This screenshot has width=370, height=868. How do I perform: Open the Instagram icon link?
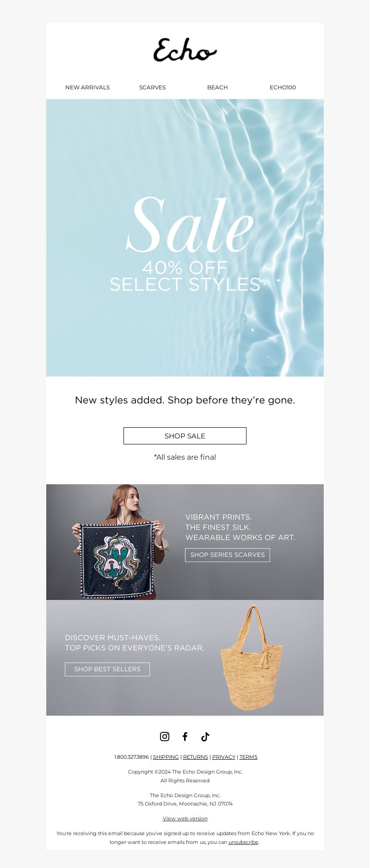(x=165, y=736)
